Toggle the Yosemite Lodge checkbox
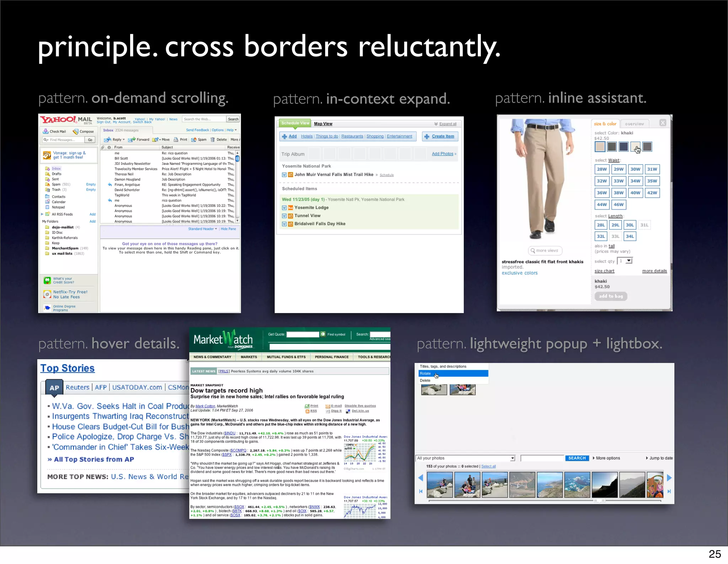Screen dimensions: 728x564 point(284,208)
